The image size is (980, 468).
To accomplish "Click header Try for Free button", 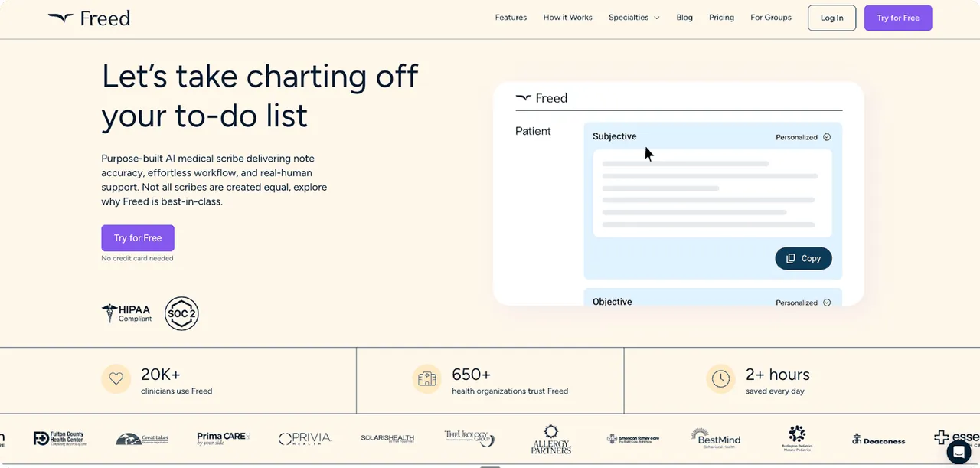I will click(x=898, y=18).
